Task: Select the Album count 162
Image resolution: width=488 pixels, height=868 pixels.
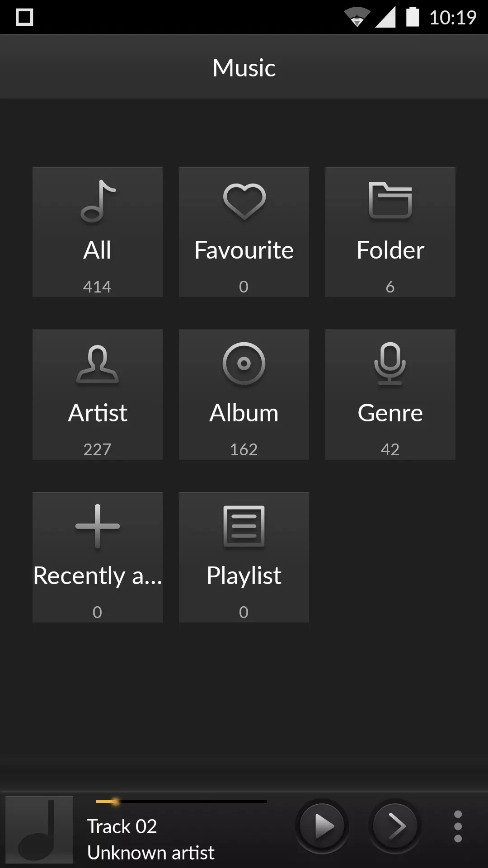Action: point(244,449)
